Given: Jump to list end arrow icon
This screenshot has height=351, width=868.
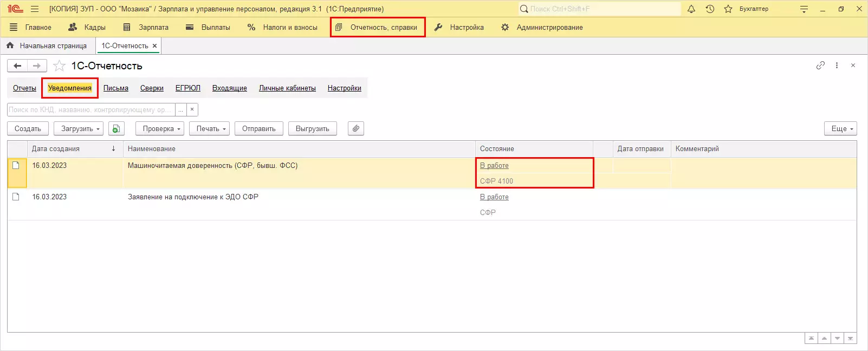Looking at the screenshot, I should coord(850,338).
